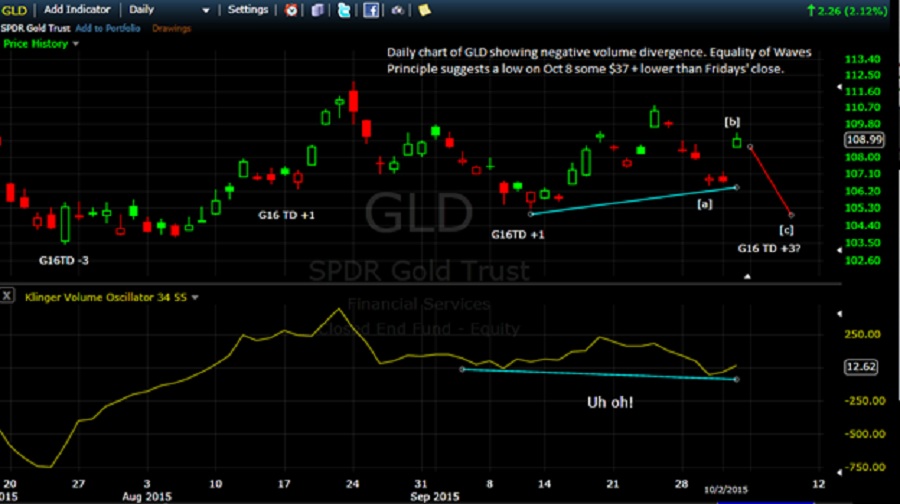Open Klinger Volume Oscillator 34 55 options arrow

click(x=195, y=297)
